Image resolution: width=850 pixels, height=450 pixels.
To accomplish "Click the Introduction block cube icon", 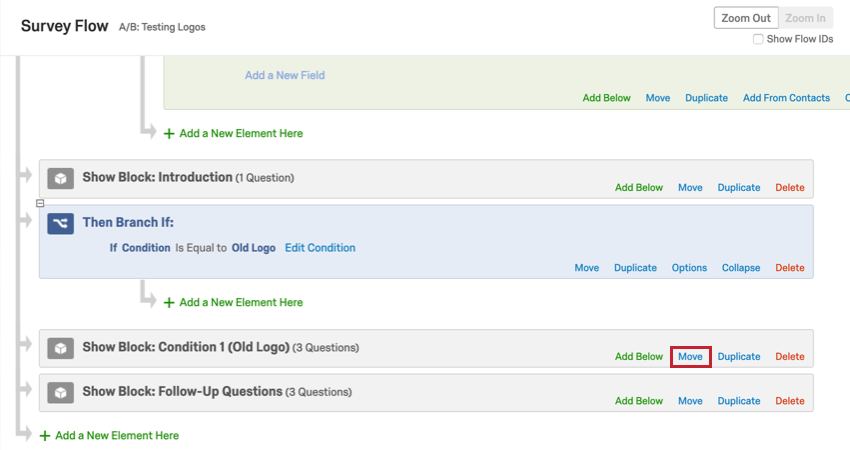I will [60, 178].
